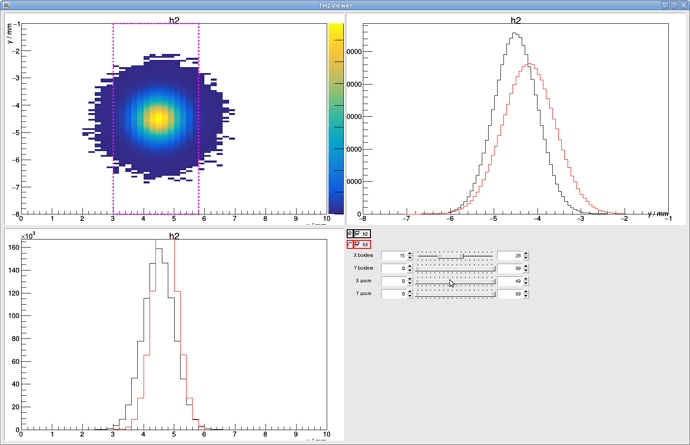The width and height of the screenshot is (690, 445).
Task: Open the window menu icon in title bar
Action: [x=7, y=6]
